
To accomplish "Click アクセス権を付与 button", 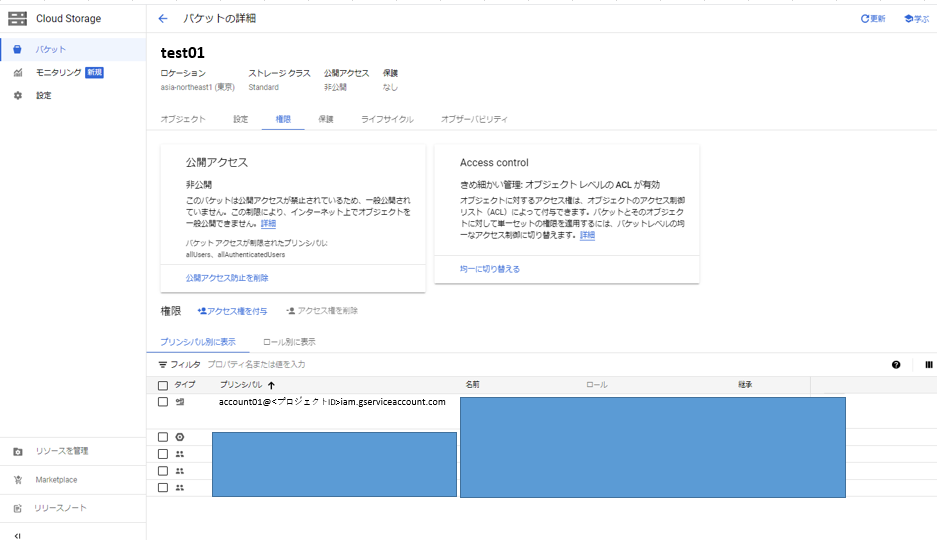I will [232, 311].
